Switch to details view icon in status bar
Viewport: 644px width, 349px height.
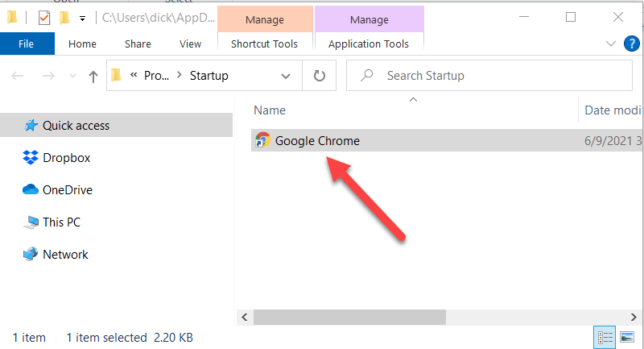coord(605,338)
